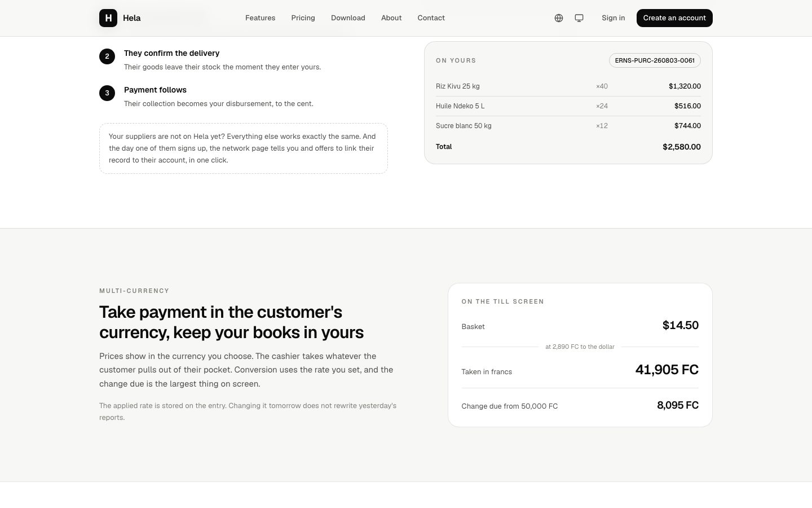Select the Huile Ndeko 5 L row
The image size is (812, 508).
568,106
